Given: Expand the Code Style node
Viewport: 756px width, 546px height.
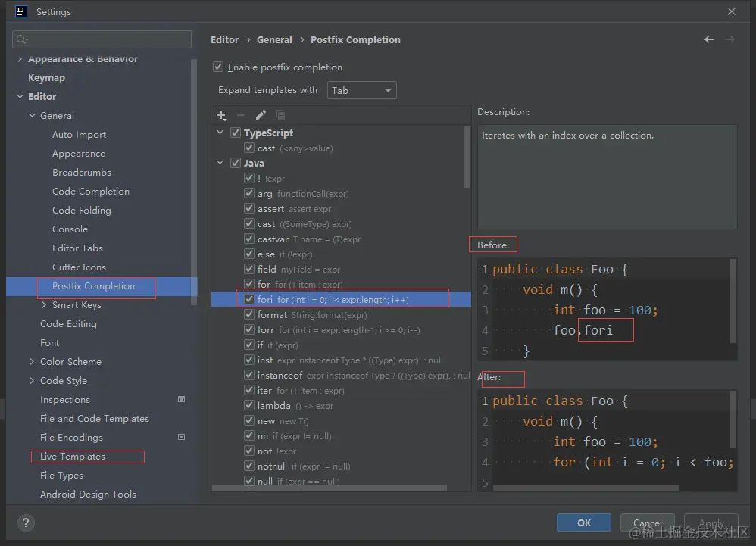Looking at the screenshot, I should (33, 380).
